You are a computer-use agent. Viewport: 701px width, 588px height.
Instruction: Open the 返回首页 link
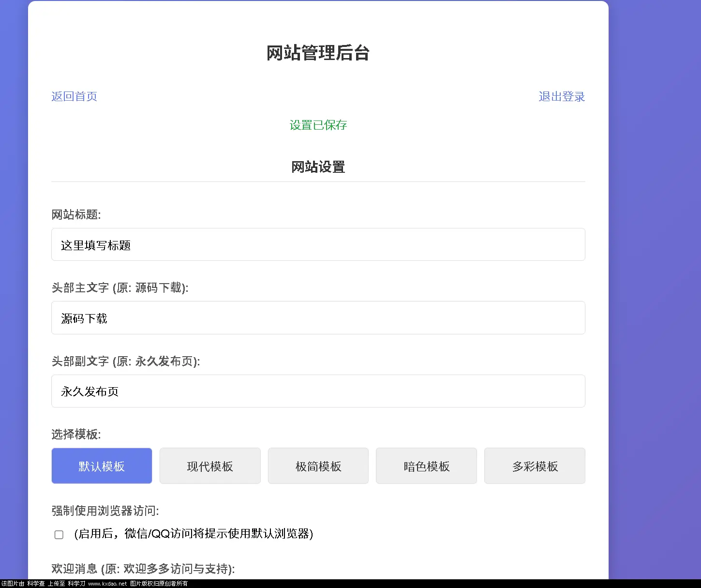pyautogui.click(x=74, y=96)
